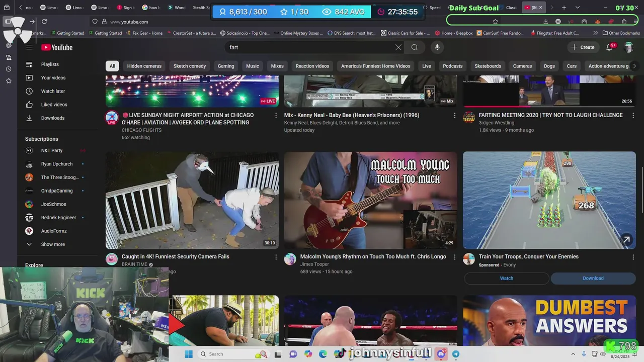The width and height of the screenshot is (644, 362).
Task: Filter by Sketch comedy chip
Action: [190, 66]
